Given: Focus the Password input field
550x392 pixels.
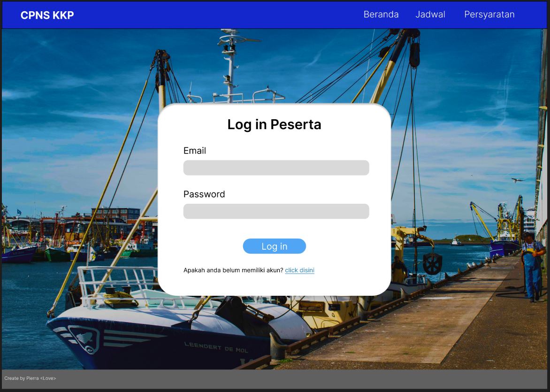Looking at the screenshot, I should click(276, 211).
